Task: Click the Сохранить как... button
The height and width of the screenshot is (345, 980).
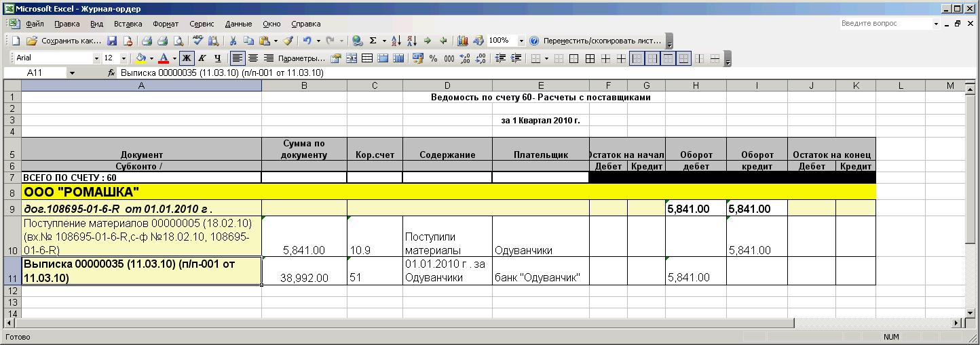Action: click(71, 41)
